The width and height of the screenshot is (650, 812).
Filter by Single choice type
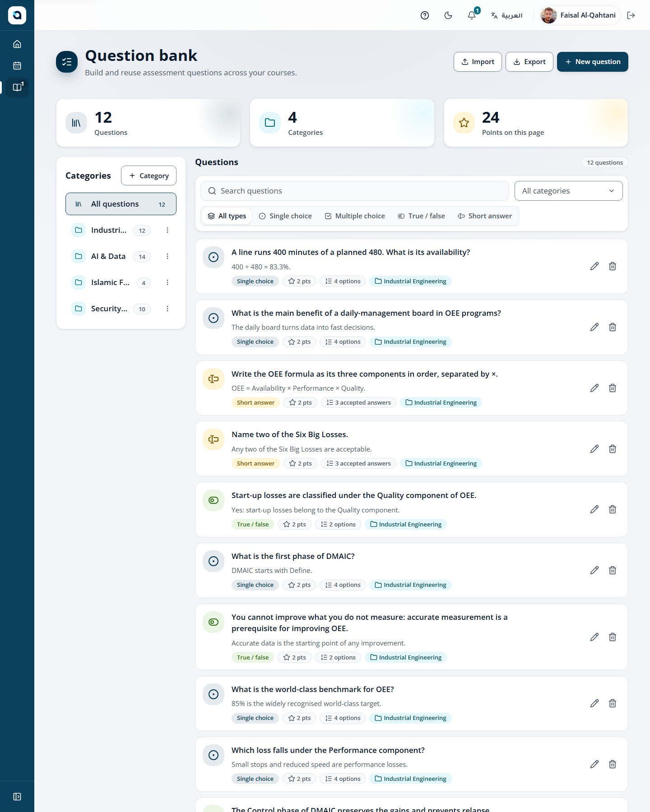(285, 216)
